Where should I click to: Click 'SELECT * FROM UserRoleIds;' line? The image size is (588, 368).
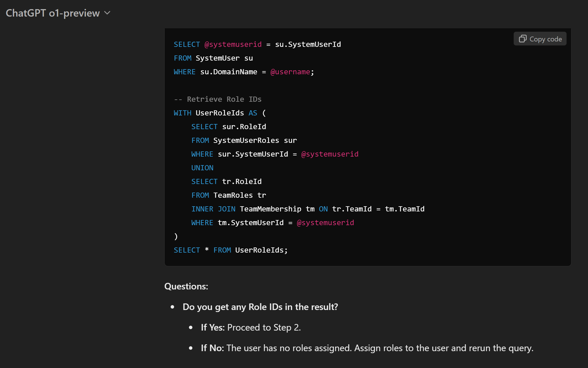click(231, 250)
